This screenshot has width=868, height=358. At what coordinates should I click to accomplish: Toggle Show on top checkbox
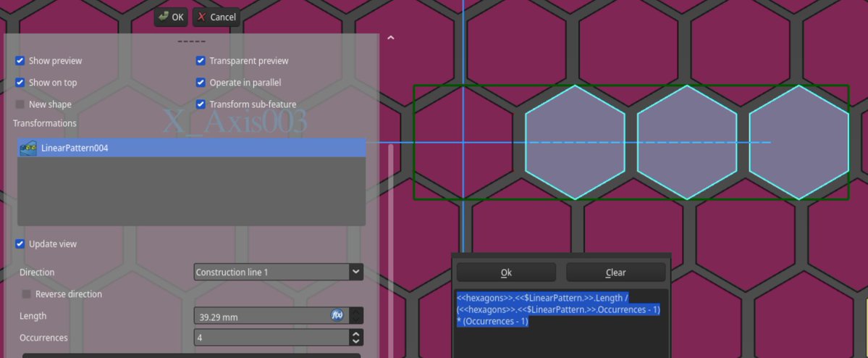(x=20, y=83)
